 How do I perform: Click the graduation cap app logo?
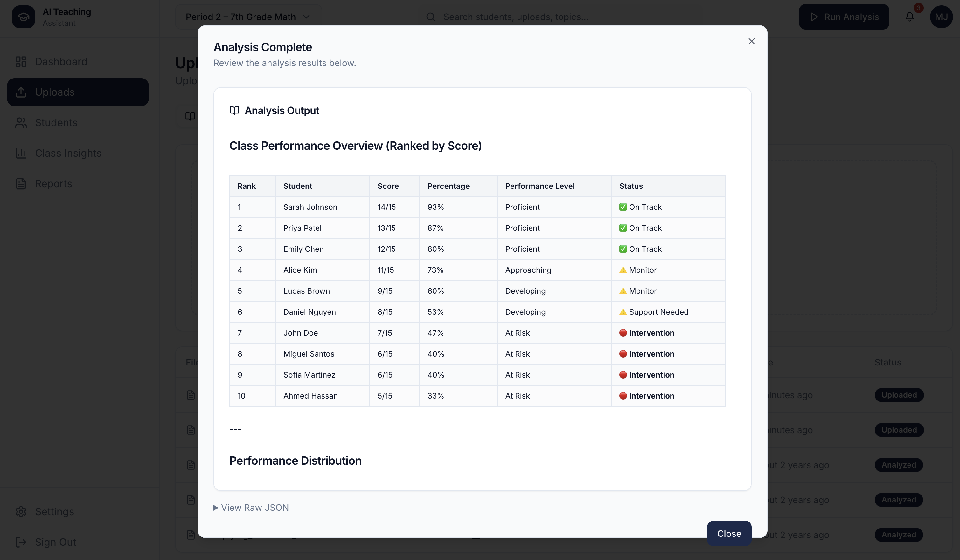23,17
